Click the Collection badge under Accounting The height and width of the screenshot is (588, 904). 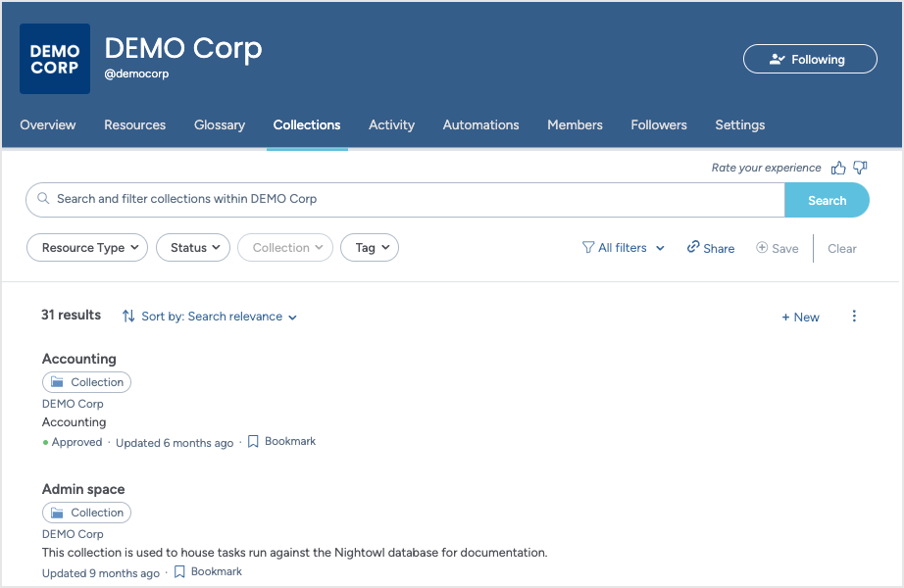pyautogui.click(x=86, y=382)
